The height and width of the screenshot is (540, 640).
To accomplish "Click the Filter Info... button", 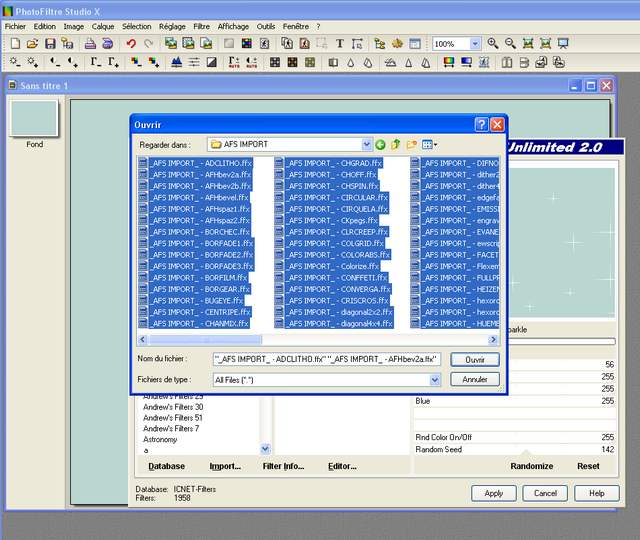I will click(x=283, y=466).
